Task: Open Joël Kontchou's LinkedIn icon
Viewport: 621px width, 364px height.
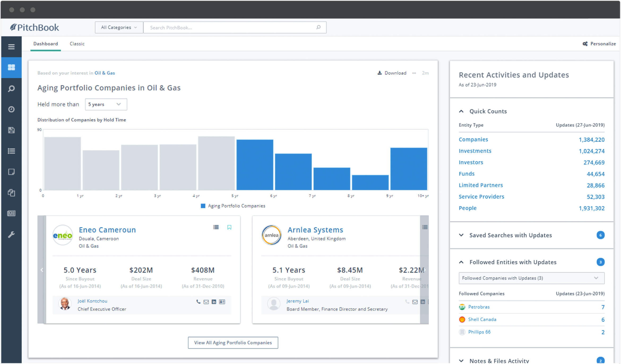Action: (x=214, y=302)
